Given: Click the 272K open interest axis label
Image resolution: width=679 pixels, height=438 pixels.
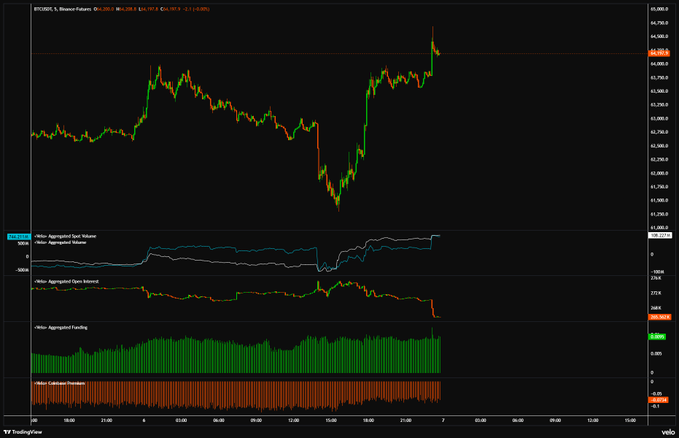Looking at the screenshot, I should 656,293.
